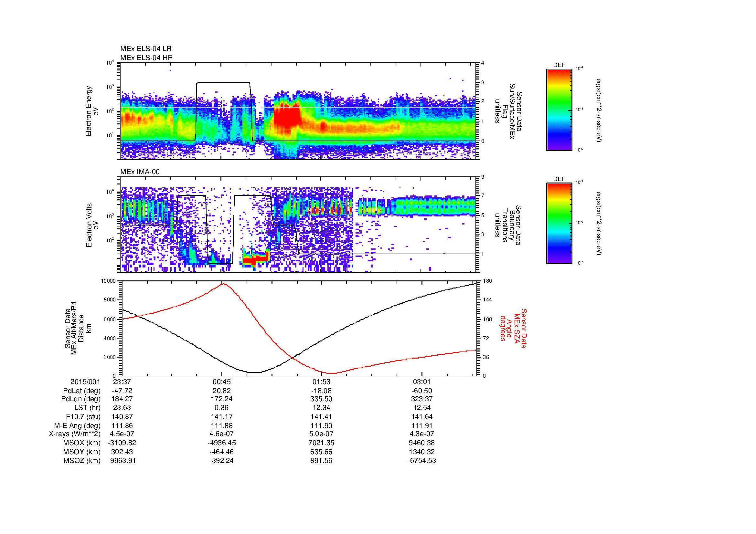Click the PdLon value 335.50
The height and width of the screenshot is (534, 756).
coord(321,399)
